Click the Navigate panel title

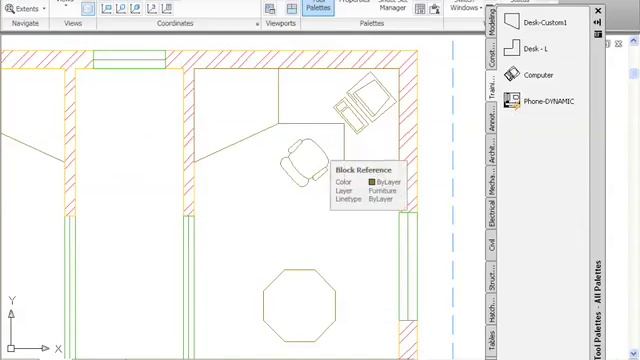25,23
